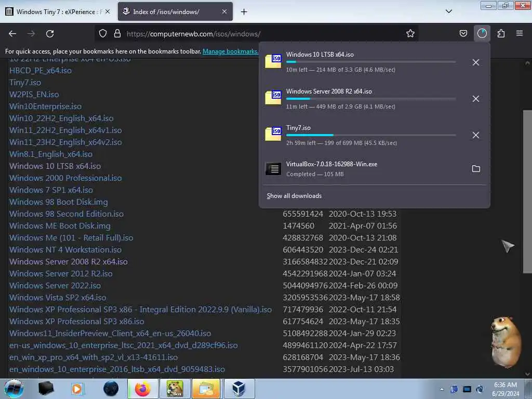The height and width of the screenshot is (399, 532).
Task: Open the Windows 2000 Professional.iso link
Action: 65,178
